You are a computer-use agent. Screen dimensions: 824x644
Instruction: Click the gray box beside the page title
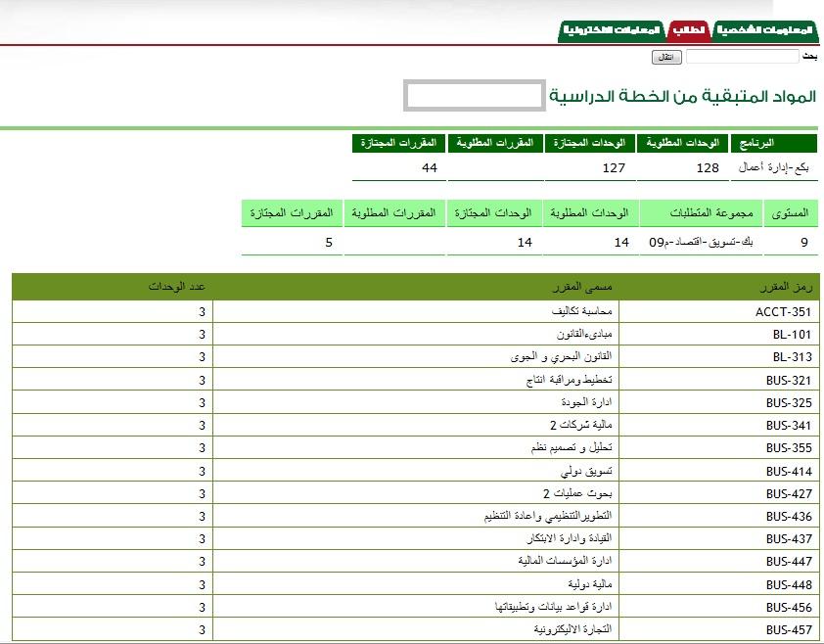pyautogui.click(x=474, y=96)
